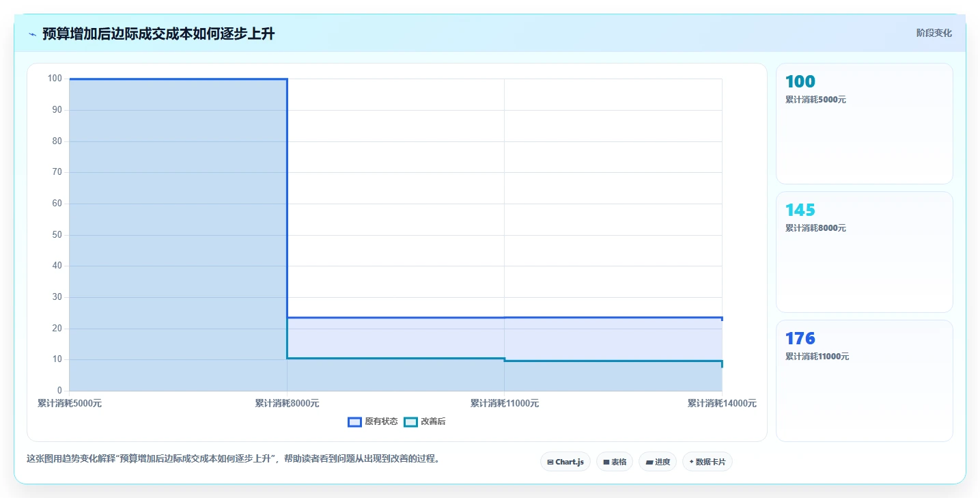Click x-axis label 累计消耗11000元 on the chart
Screen dimensions: 980x498
[x=505, y=403]
